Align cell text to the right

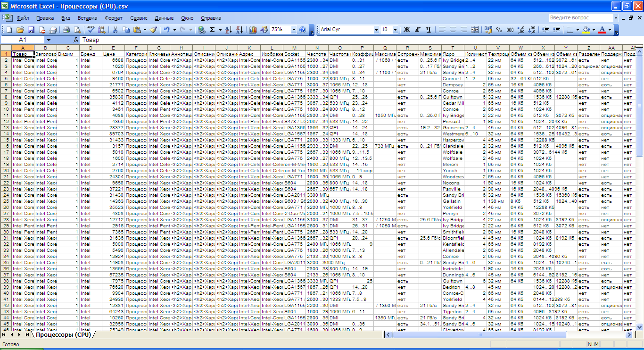pos(464,29)
